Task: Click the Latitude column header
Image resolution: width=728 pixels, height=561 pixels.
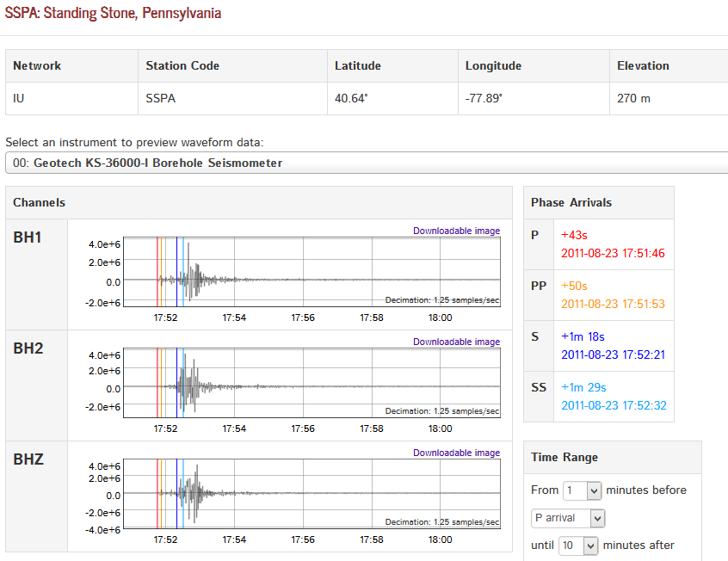Action: (358, 65)
